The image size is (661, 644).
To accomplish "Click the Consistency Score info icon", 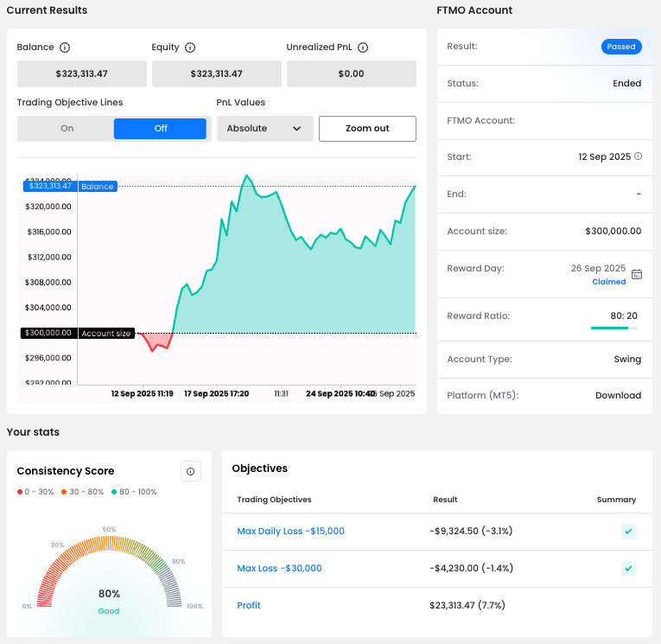I will pos(191,471).
